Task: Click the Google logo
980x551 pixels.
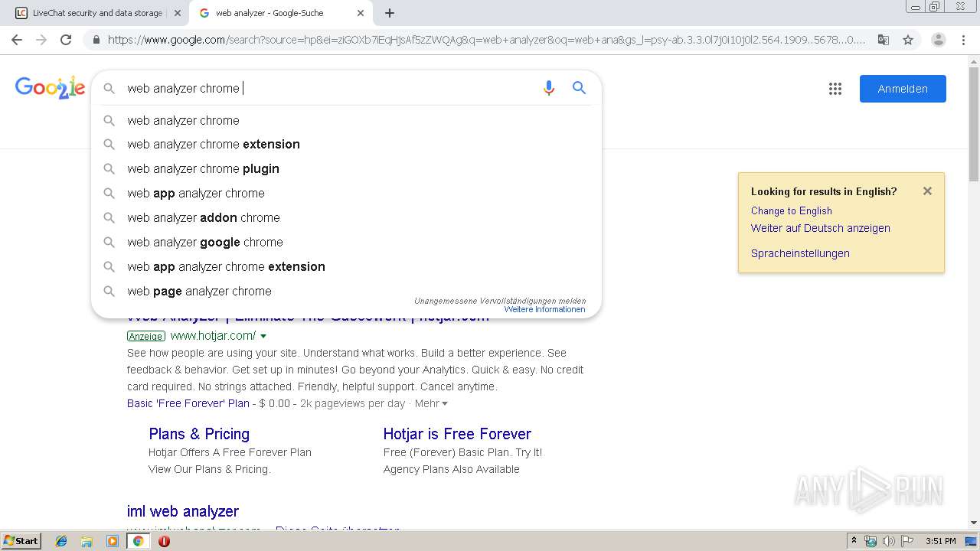Action: (x=50, y=88)
